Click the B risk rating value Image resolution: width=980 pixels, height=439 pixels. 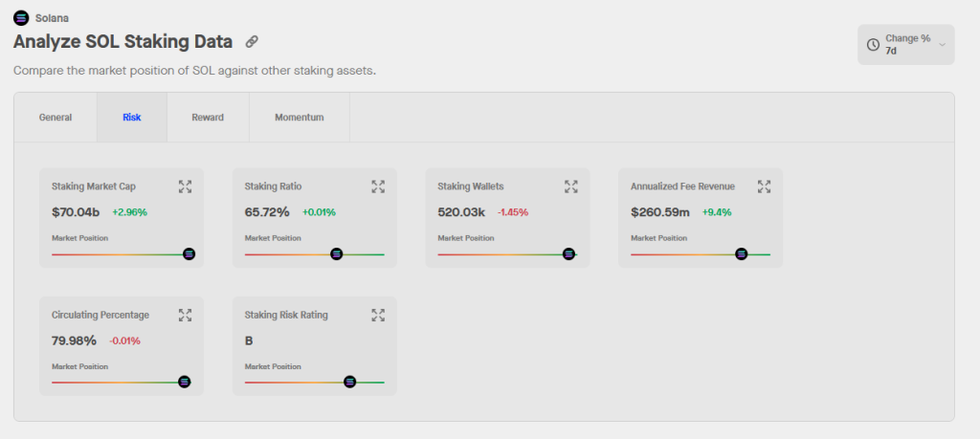coord(249,340)
